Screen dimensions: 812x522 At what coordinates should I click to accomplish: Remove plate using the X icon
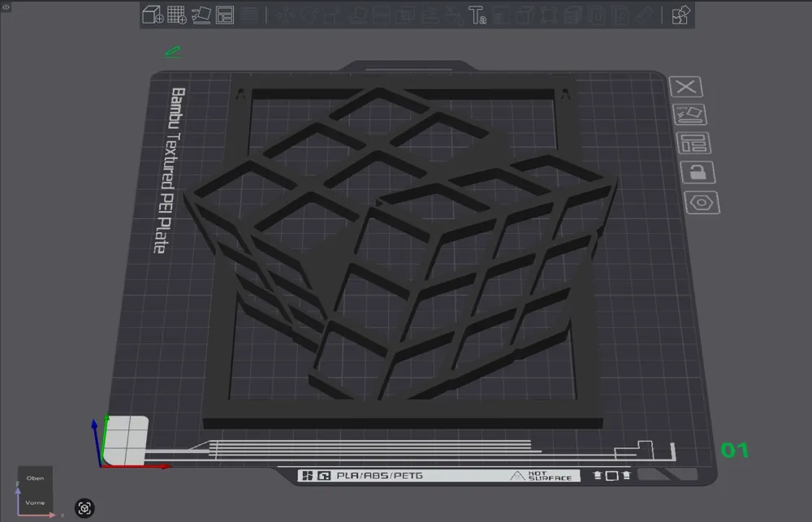pyautogui.click(x=685, y=87)
